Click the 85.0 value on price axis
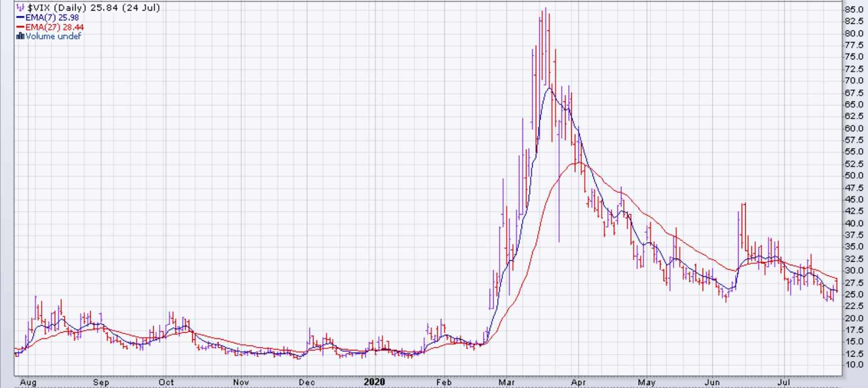Image resolution: width=868 pixels, height=388 pixels. click(854, 10)
